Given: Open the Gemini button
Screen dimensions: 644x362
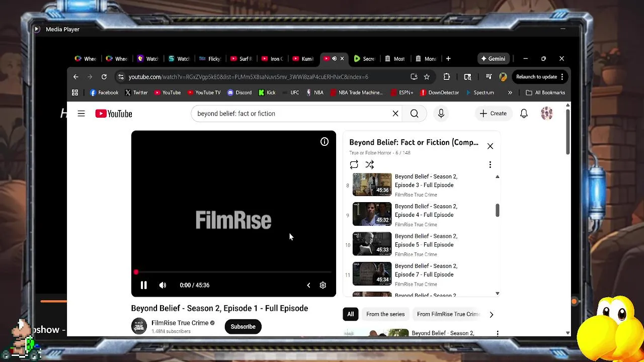Looking at the screenshot, I should click(493, 59).
